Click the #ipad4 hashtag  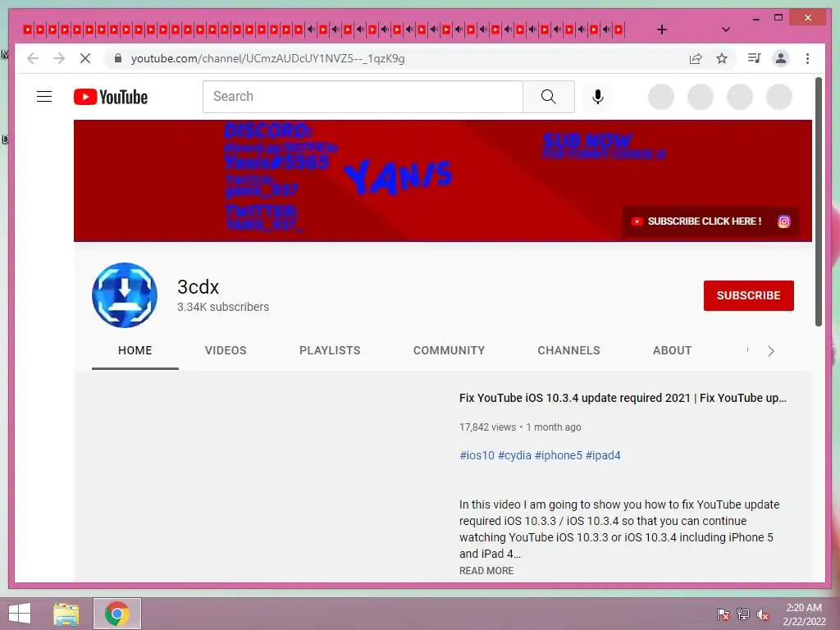pos(603,455)
